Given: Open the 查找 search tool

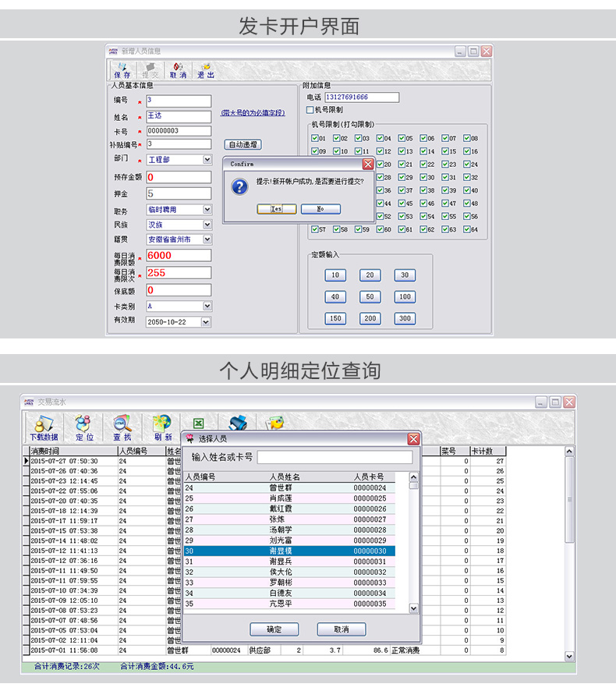Looking at the screenshot, I should (x=122, y=427).
